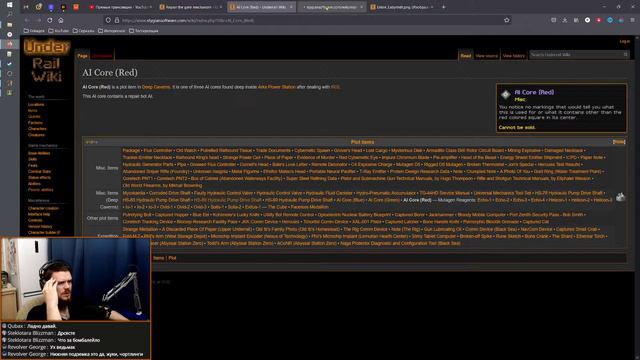Screen dimensions: 640x360
Task: Switch to the YouTube livestream tab
Action: point(120,7)
